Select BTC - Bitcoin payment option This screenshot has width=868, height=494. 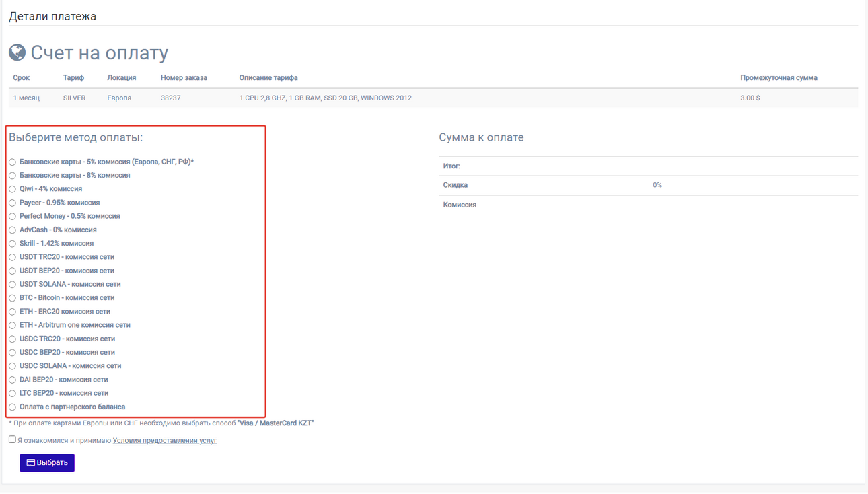[12, 298]
